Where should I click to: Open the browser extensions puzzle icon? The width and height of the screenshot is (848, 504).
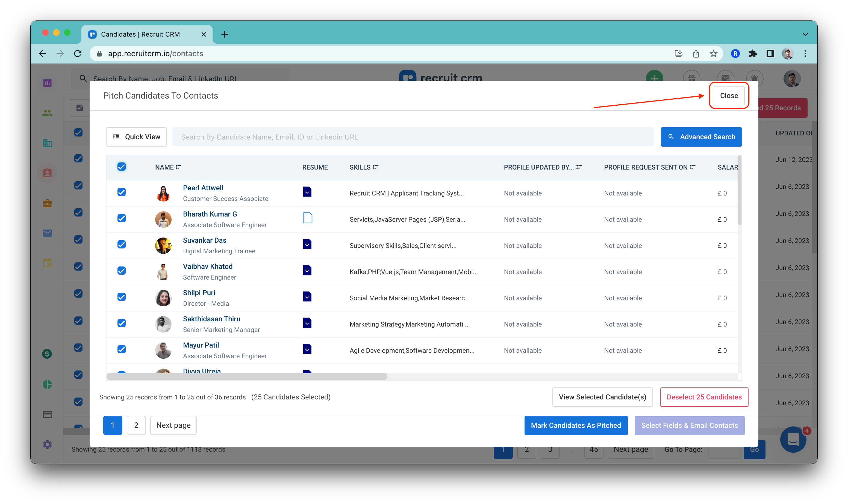click(x=753, y=54)
